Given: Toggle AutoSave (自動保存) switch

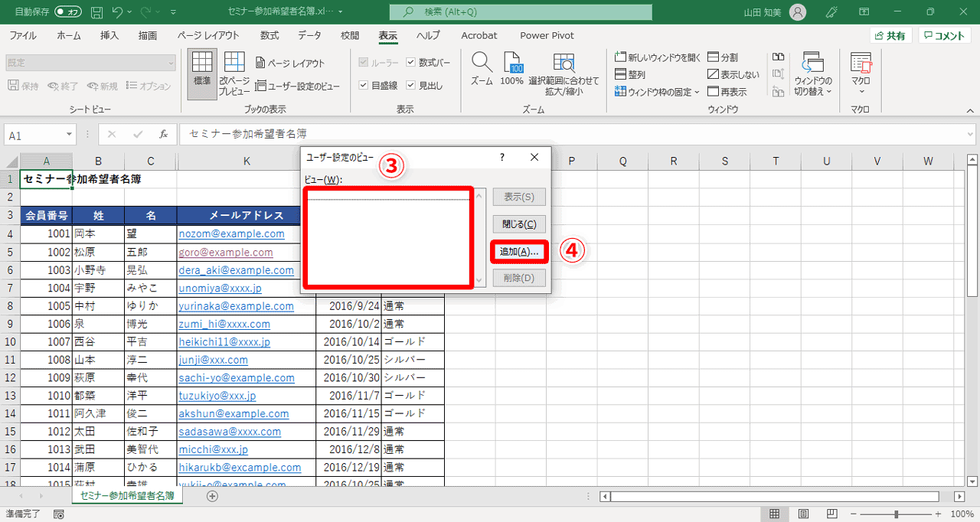Looking at the screenshot, I should point(68,12).
